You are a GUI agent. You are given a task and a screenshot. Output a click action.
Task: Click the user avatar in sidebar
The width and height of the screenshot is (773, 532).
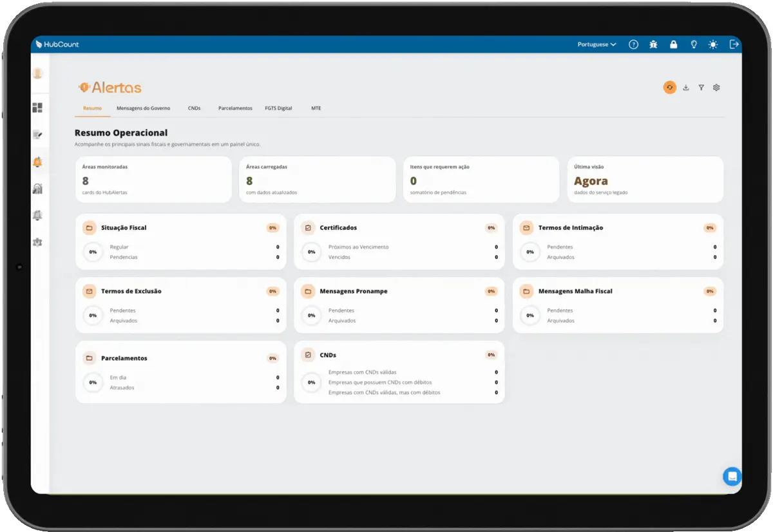click(x=38, y=73)
